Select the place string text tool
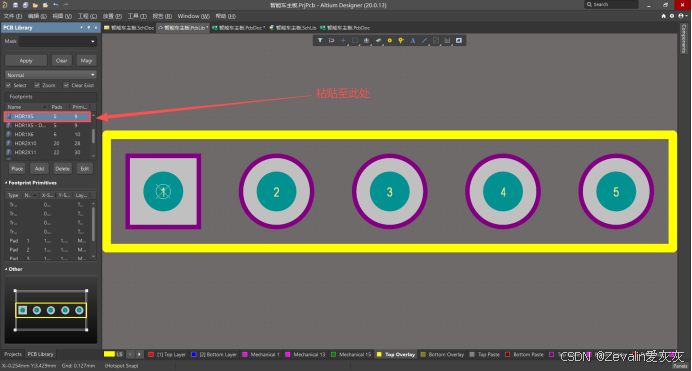 [x=413, y=41]
